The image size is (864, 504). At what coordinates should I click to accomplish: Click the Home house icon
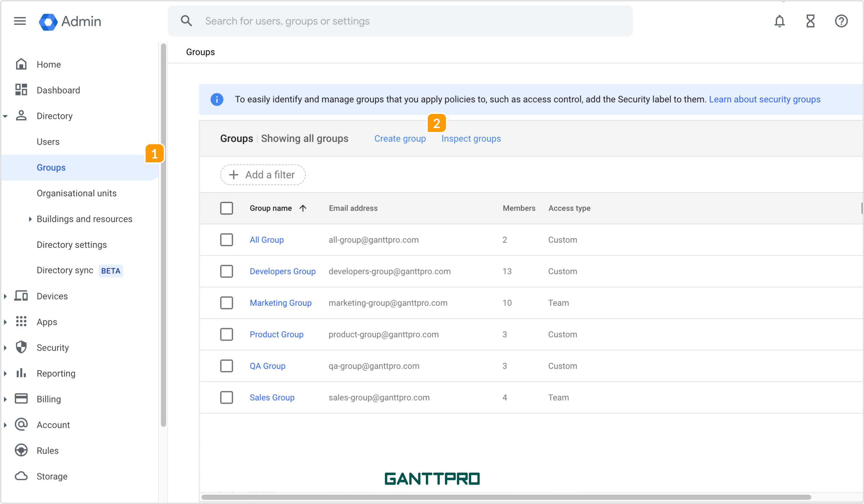tap(21, 64)
